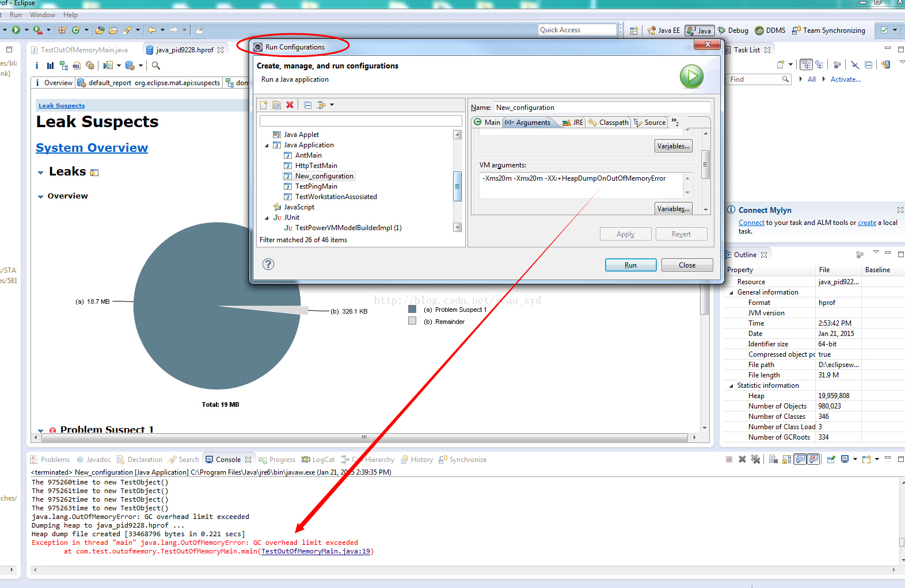The image size is (905, 588).
Task: Toggle Scheduled view in Task List
Action: pyautogui.click(x=819, y=64)
